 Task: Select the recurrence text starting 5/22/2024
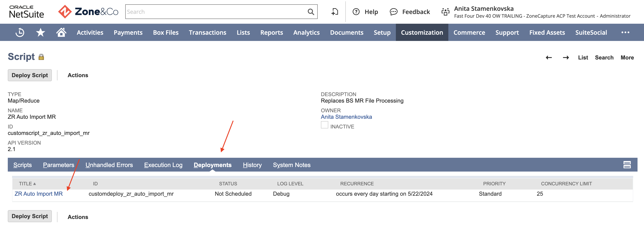[x=384, y=194]
